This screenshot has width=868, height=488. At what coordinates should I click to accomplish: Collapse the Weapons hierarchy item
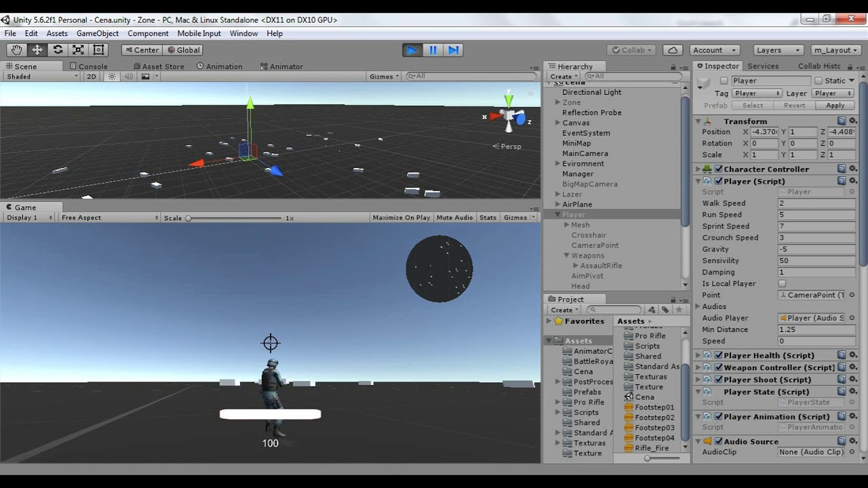567,256
